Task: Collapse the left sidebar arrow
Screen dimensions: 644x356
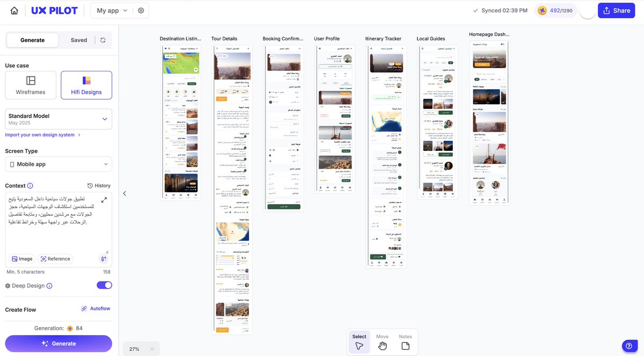Action: coord(125,193)
